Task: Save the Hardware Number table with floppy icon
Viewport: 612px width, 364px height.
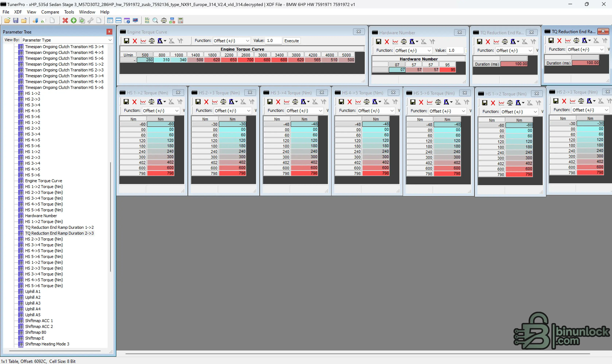Action: point(378,42)
